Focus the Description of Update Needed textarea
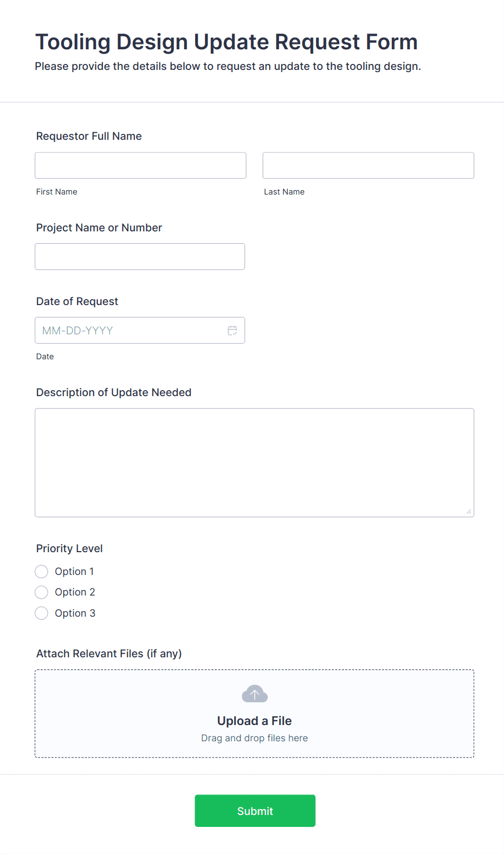The image size is (504, 854). 254,462
